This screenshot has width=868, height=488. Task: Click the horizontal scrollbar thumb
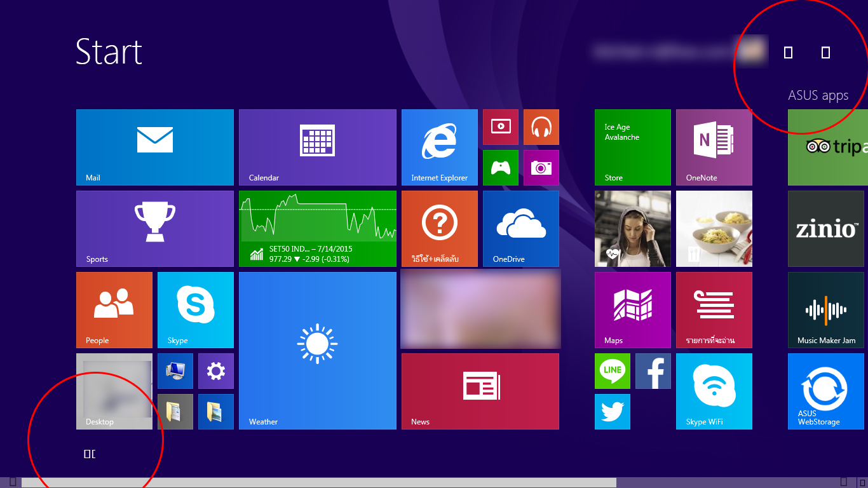pos(319,482)
